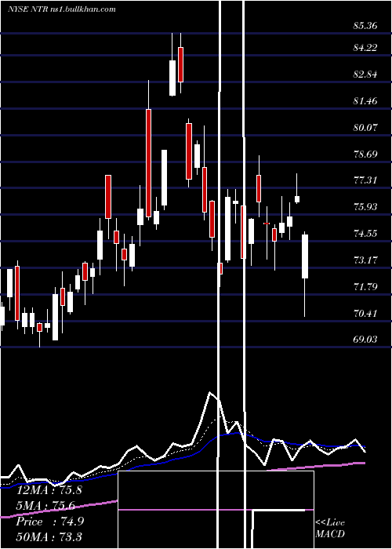This screenshot has width=392, height=549.
Task: Click the 84.22 price axis label
Action: (365, 48)
